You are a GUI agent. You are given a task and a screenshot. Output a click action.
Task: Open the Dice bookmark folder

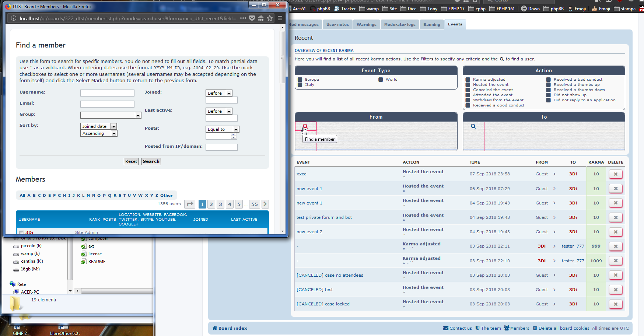409,8
